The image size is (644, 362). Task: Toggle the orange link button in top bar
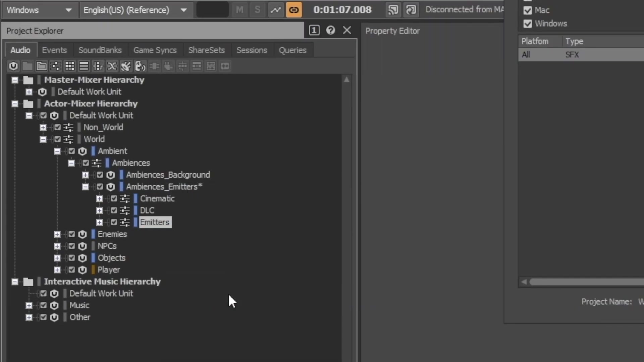pyautogui.click(x=294, y=10)
